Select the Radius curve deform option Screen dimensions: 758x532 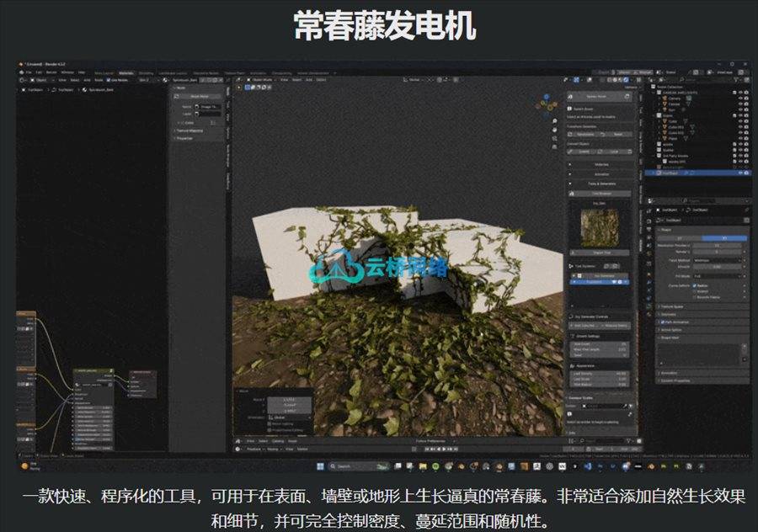695,285
